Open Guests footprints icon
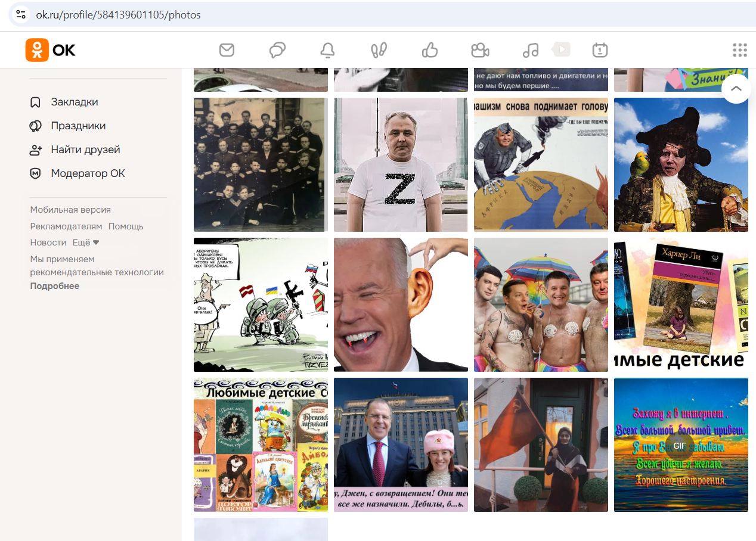 pyautogui.click(x=379, y=50)
